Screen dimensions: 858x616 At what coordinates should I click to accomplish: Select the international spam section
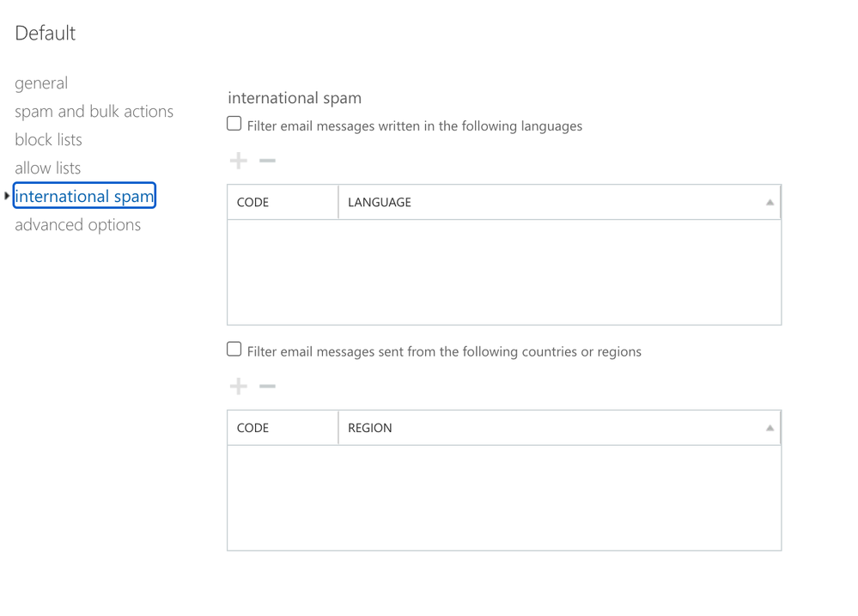click(x=84, y=197)
